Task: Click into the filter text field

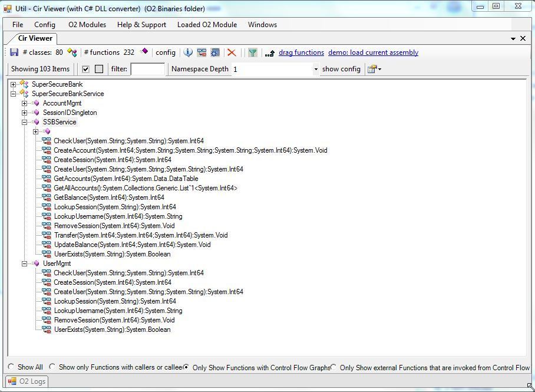Action: pos(147,69)
